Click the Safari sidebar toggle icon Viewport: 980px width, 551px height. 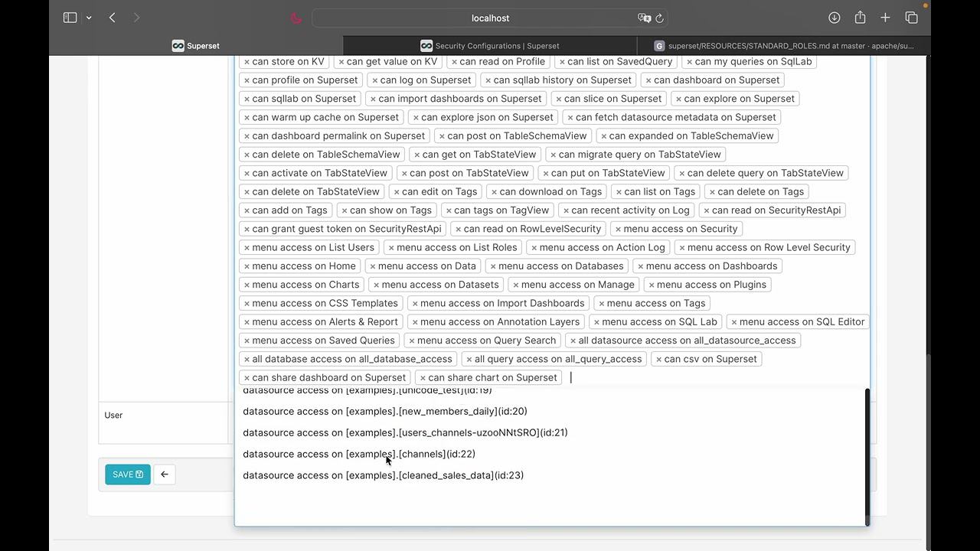[x=70, y=18]
